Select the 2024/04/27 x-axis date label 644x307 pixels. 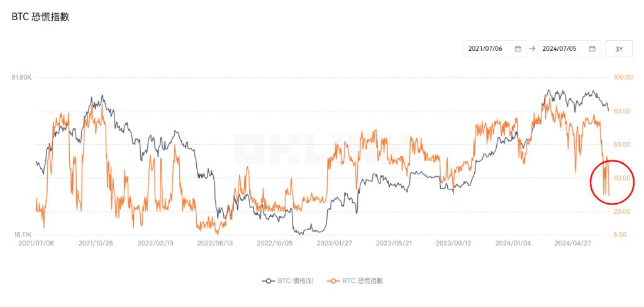coord(573,242)
